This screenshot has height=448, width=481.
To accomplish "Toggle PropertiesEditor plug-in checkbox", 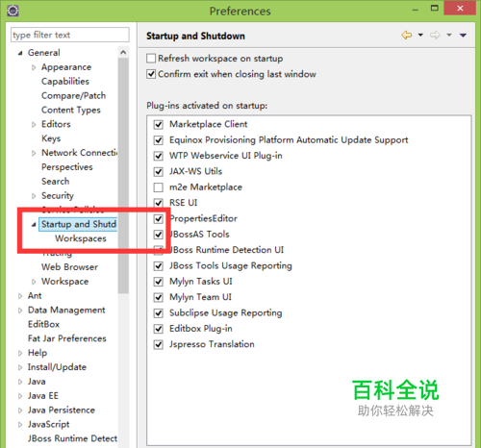I will pos(159,219).
